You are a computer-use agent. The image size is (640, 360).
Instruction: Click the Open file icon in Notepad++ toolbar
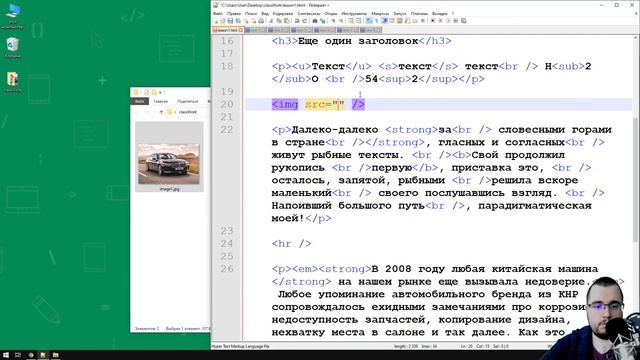click(x=223, y=20)
